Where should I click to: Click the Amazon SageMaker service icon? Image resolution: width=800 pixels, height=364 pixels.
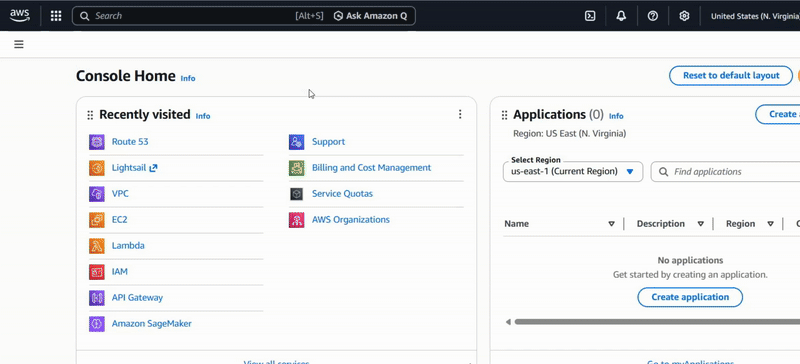pyautogui.click(x=97, y=324)
